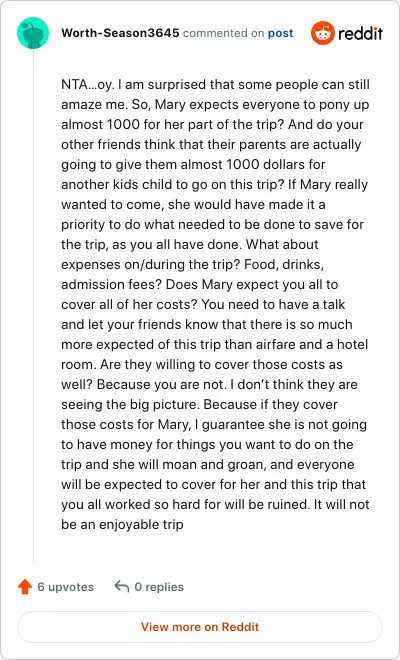This screenshot has height=660, width=400.
Task: Click the line 'expenses on/during the trip? Food, drinks,'
Action: click(x=192, y=265)
